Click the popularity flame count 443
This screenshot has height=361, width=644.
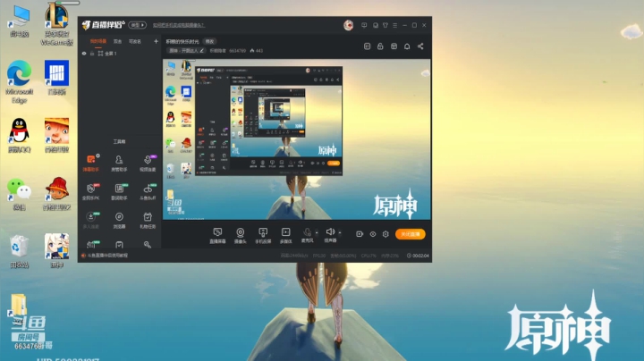257,51
